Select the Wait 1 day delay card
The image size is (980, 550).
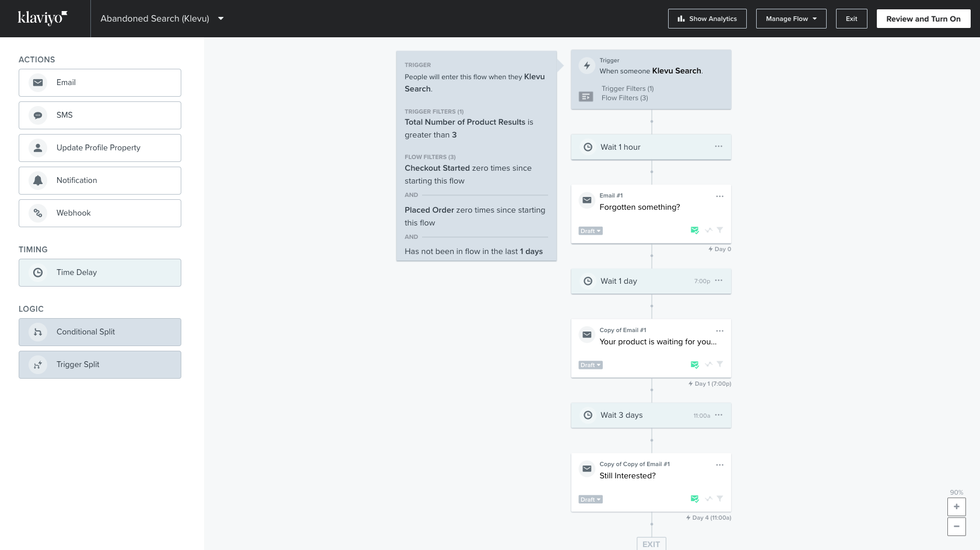(x=651, y=281)
